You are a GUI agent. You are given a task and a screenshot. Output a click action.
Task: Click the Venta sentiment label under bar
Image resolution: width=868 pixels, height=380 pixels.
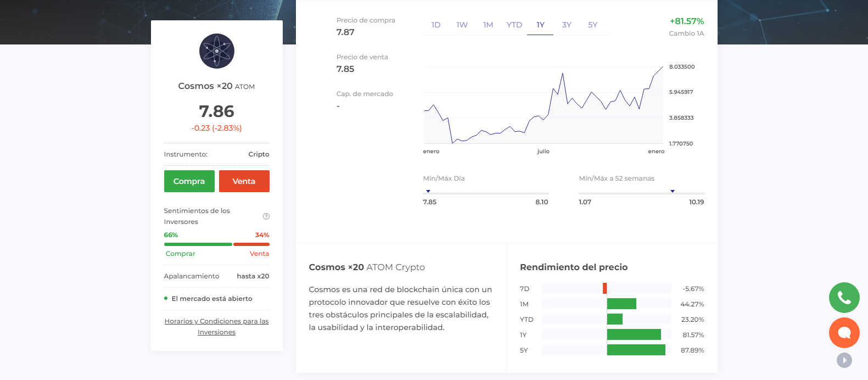click(x=259, y=254)
